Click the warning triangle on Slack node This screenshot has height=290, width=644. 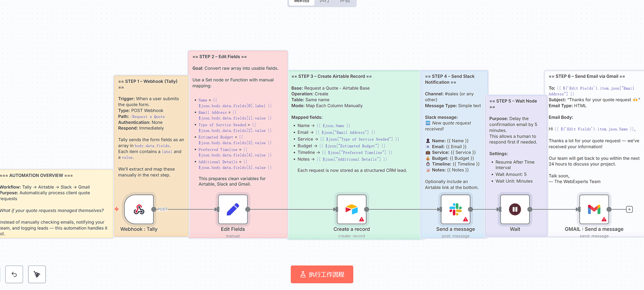coord(465,219)
